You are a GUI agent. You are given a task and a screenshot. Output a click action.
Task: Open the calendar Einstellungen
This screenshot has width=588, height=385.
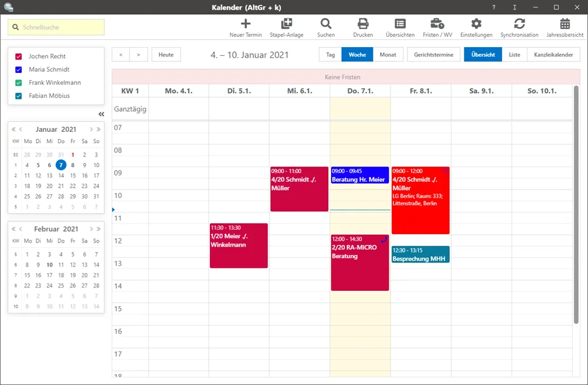point(476,26)
